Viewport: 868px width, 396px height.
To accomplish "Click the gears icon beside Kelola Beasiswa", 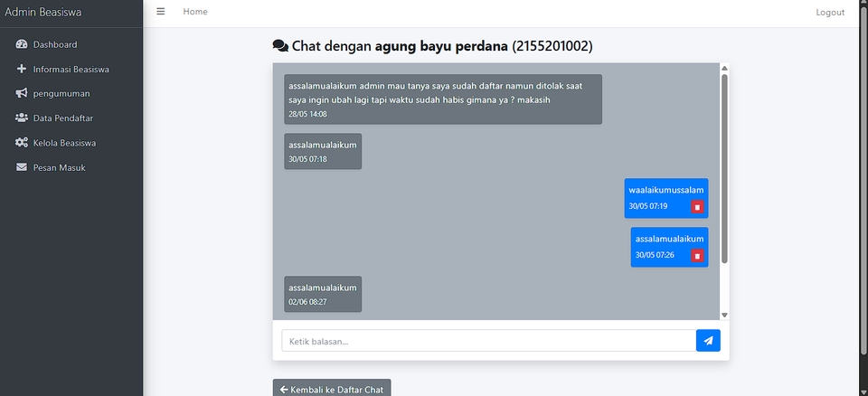I will point(22,143).
